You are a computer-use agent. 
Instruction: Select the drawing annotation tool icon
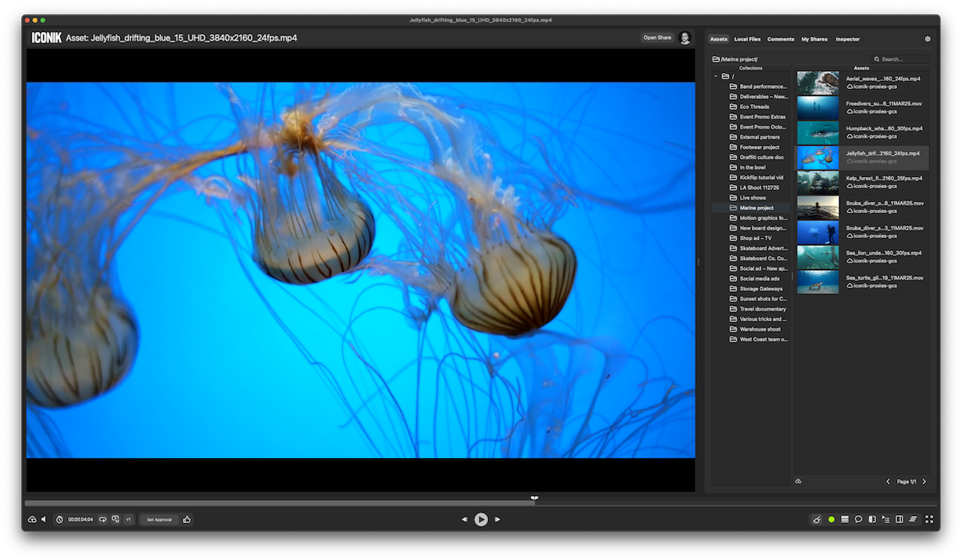[x=817, y=519]
